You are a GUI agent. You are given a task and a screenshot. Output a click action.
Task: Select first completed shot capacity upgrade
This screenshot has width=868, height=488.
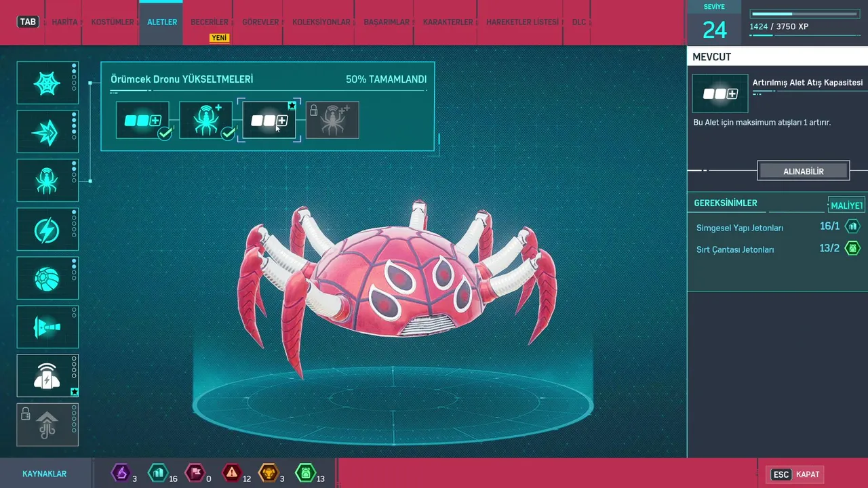142,120
